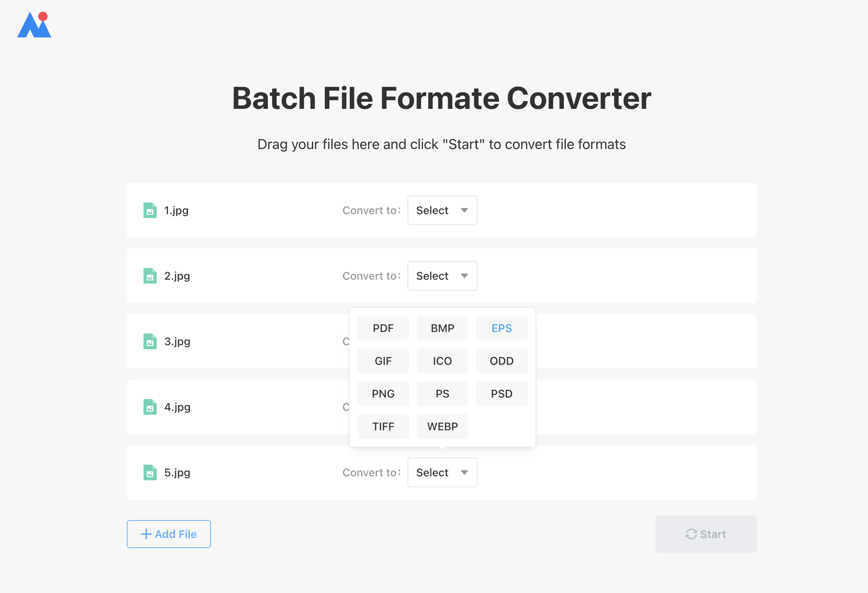
Task: Click the 4.jpg file icon
Action: [x=150, y=407]
